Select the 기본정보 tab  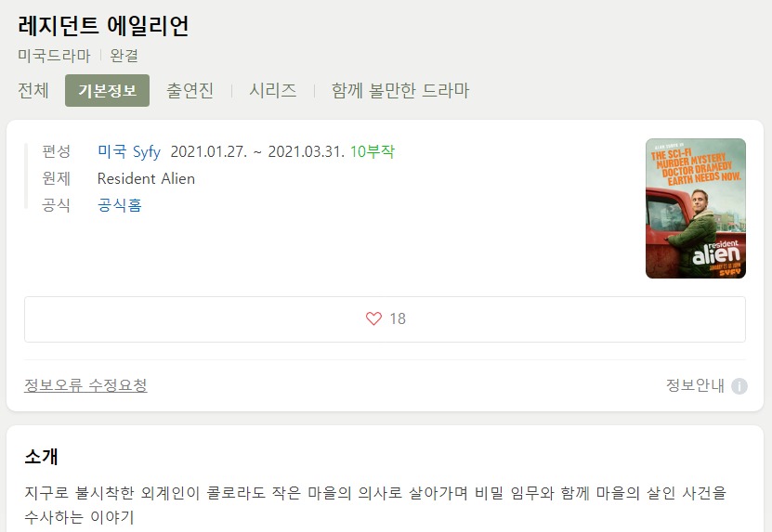point(108,91)
